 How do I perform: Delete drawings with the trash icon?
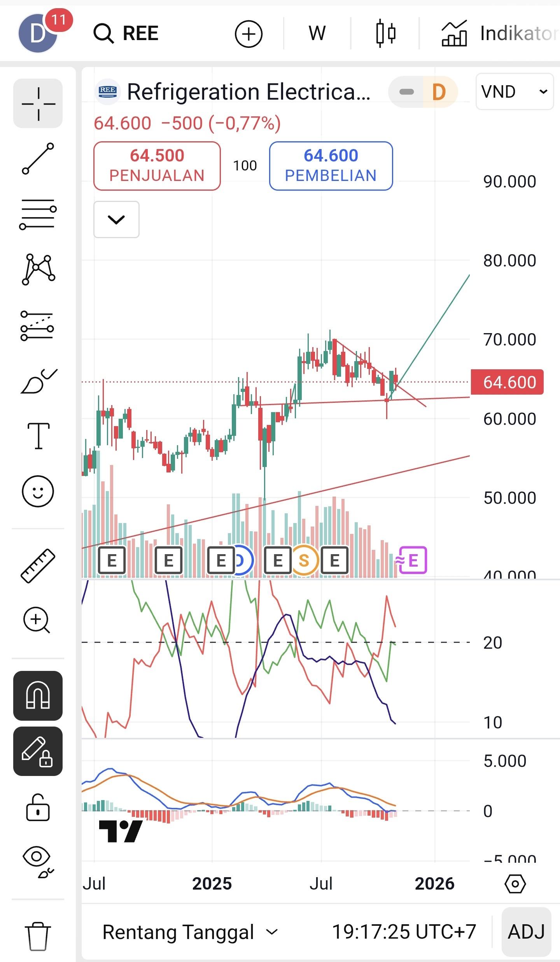pos(38,936)
